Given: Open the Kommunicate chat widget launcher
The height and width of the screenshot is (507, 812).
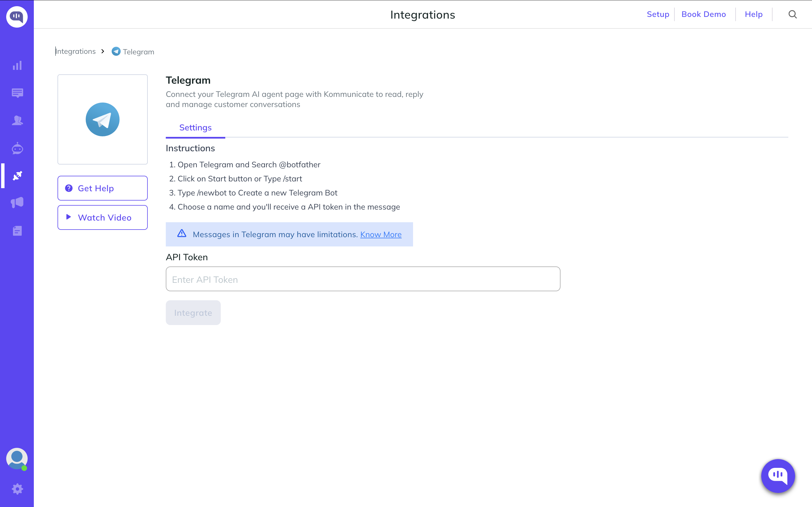Looking at the screenshot, I should 778,475.
